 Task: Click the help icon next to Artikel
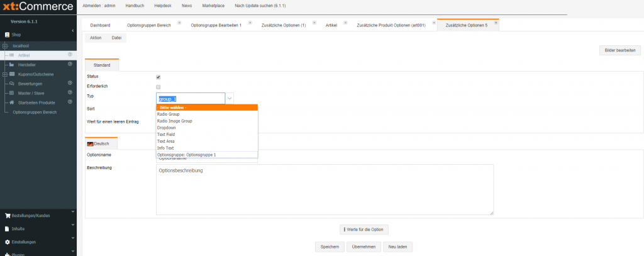point(70,55)
